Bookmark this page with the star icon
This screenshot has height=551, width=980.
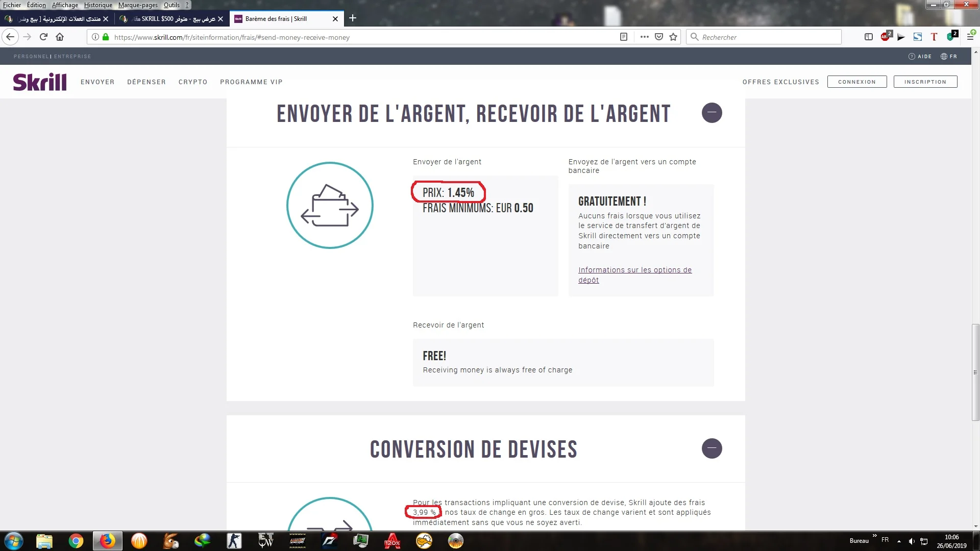[x=673, y=37]
